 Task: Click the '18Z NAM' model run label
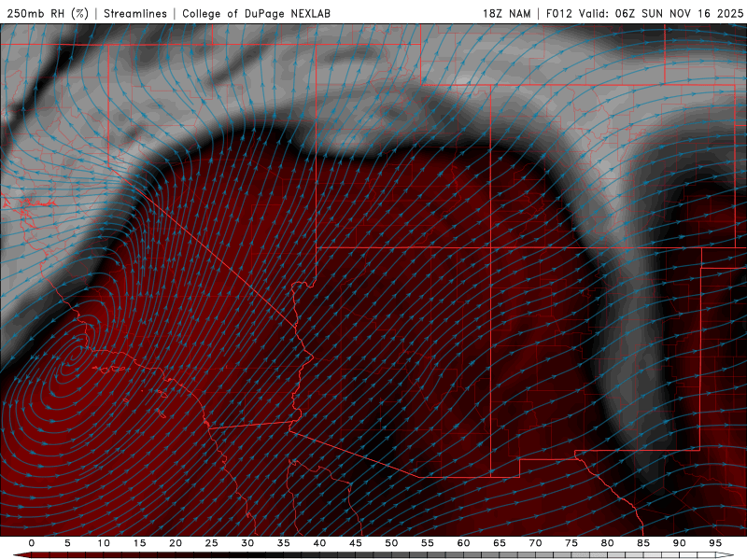point(506,13)
